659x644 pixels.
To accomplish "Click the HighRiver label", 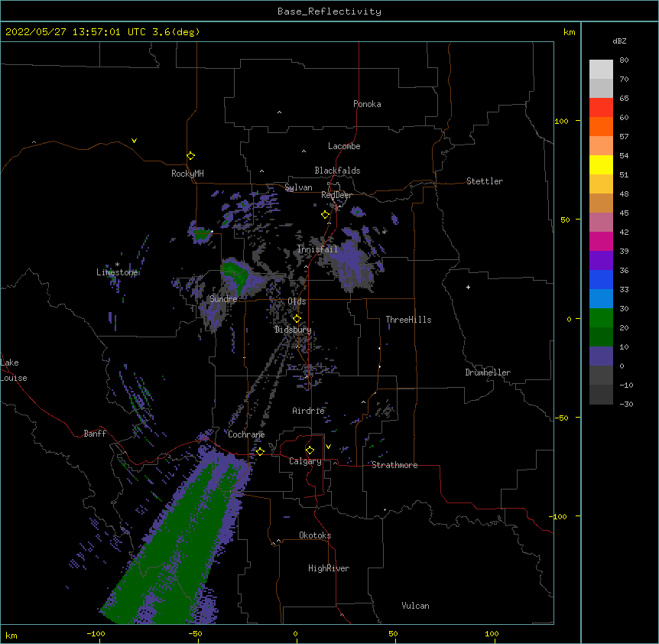I will coord(329,568).
